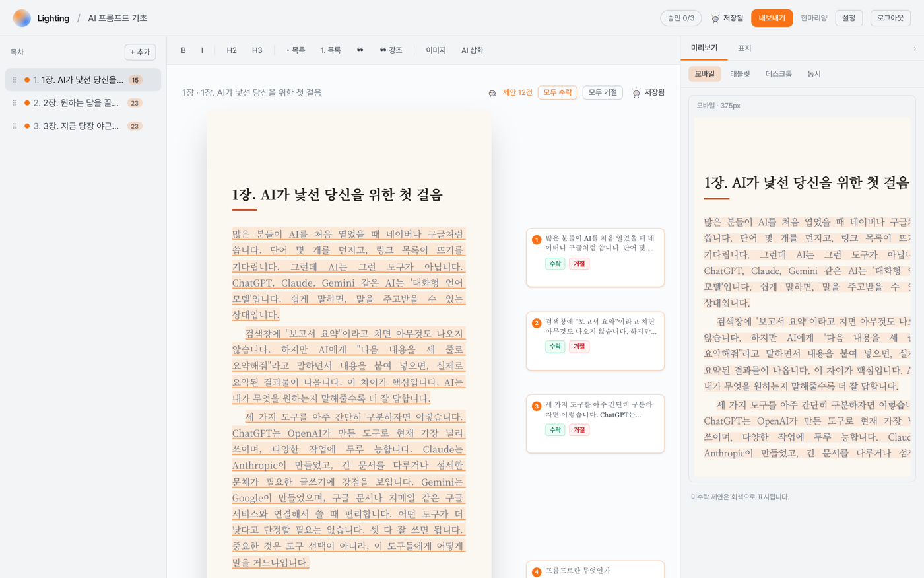The image size is (924, 578).
Task: Click the mascot icon beside editor 저장됨
Action: pyautogui.click(x=636, y=93)
